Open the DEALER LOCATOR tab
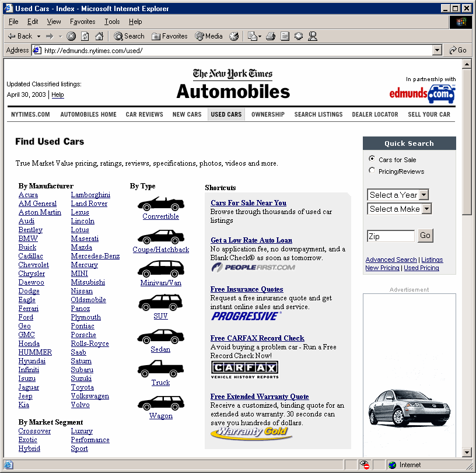Viewport: 476px width, 473px height. (375, 114)
